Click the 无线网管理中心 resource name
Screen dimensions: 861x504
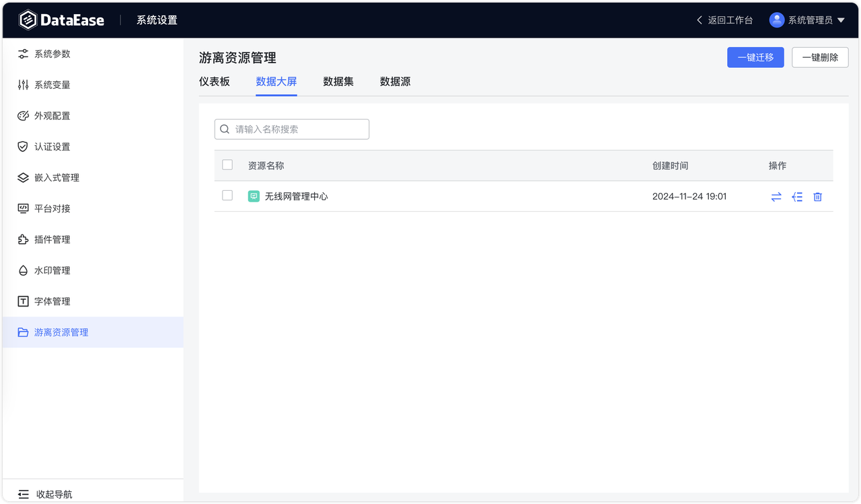[x=297, y=196]
